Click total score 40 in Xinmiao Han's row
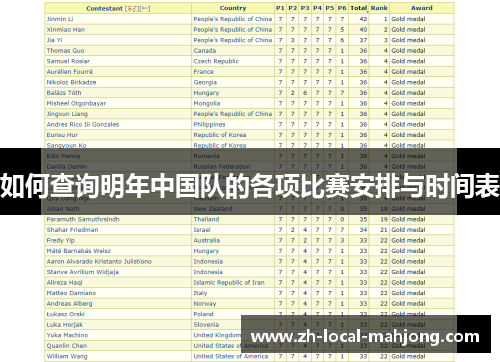The width and height of the screenshot is (500, 362). (363, 30)
